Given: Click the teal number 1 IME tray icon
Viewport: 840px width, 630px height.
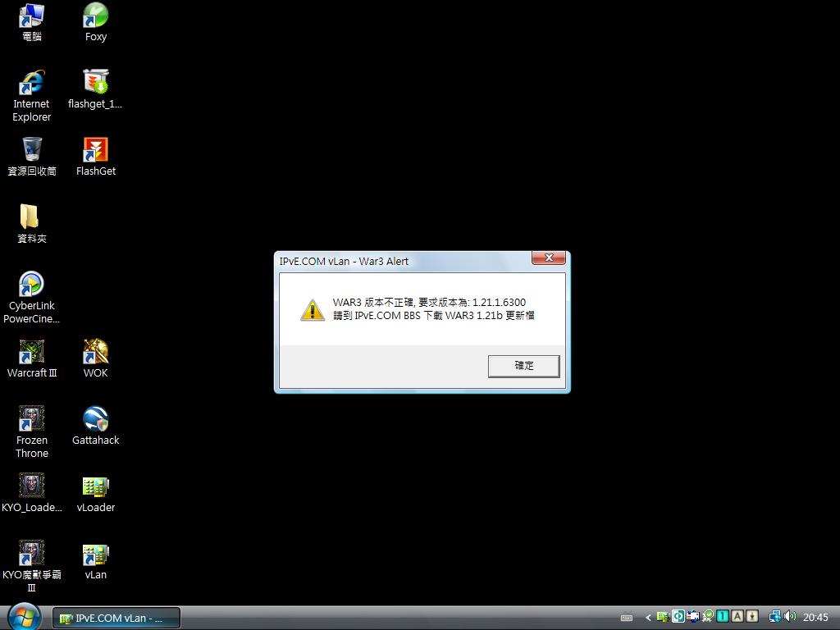Looking at the screenshot, I should pyautogui.click(x=723, y=617).
